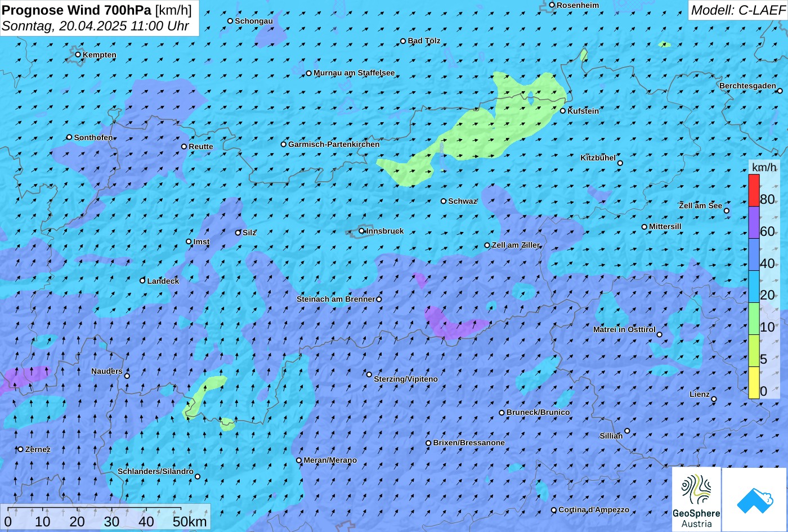788x532 pixels.
Task: Click the Sillian city marker
Action: [x=627, y=431]
